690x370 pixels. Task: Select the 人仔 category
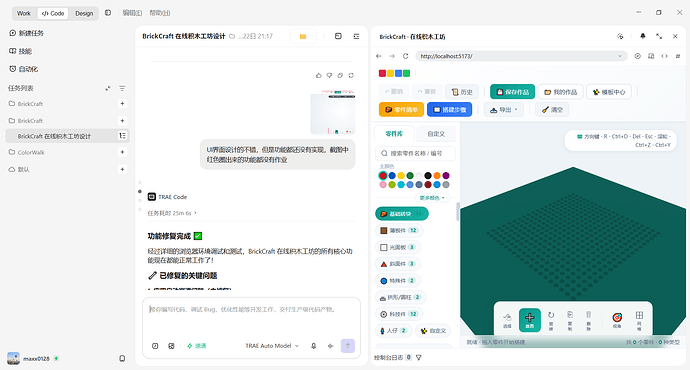tap(393, 331)
